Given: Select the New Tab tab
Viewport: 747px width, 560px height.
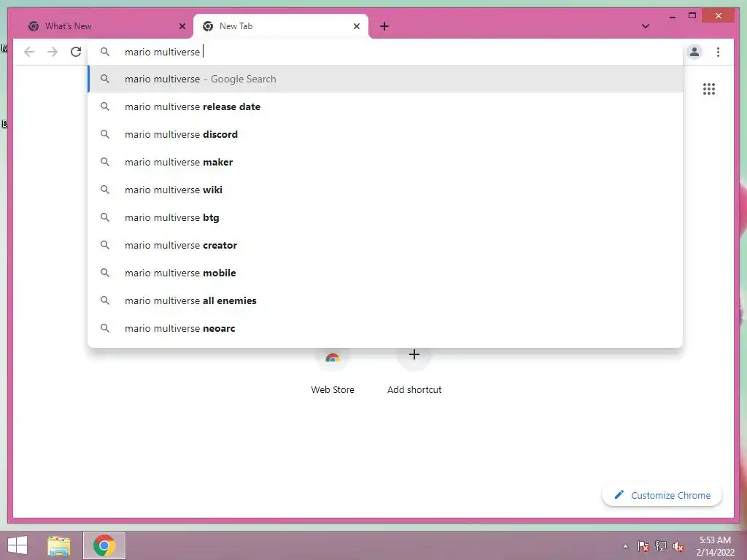Looking at the screenshot, I should (x=281, y=26).
